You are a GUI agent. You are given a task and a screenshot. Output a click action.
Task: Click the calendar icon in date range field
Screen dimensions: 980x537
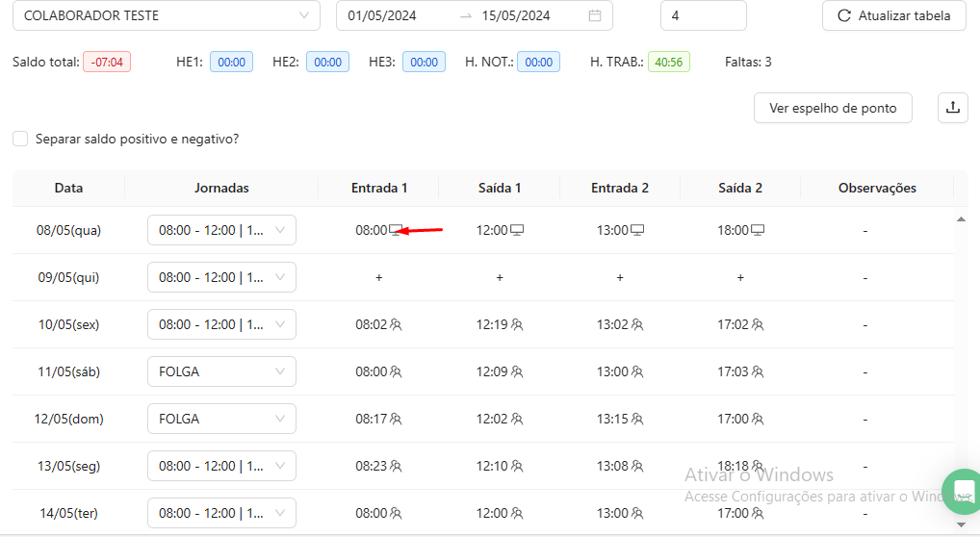pos(595,15)
